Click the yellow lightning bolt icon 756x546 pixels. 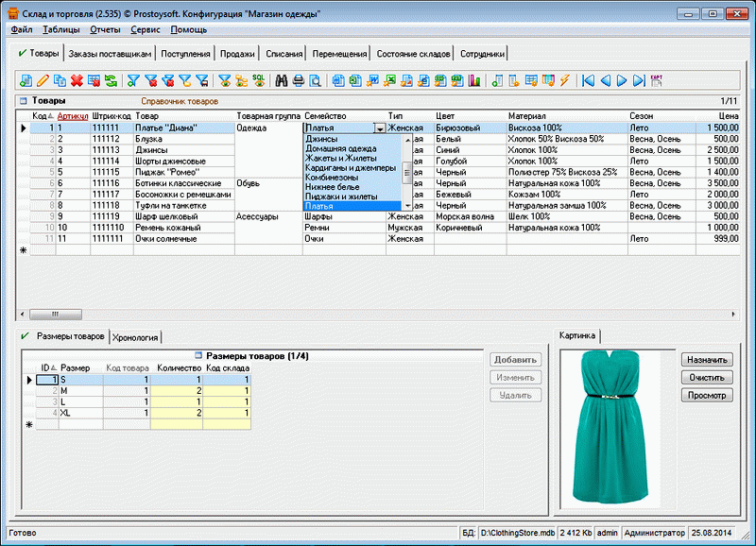pos(565,81)
